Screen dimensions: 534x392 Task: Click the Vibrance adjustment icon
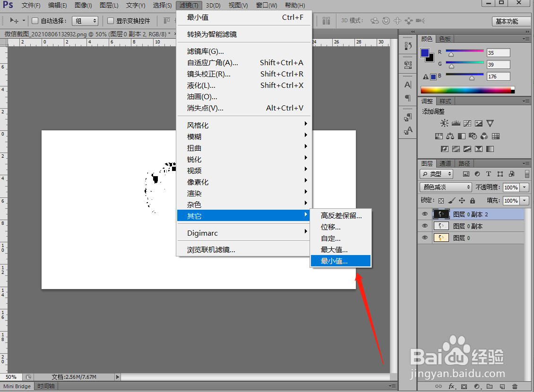490,123
